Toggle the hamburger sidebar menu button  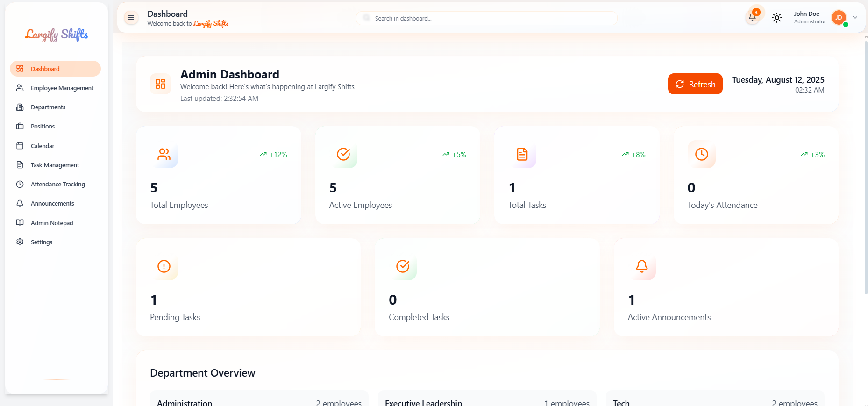[x=131, y=18]
